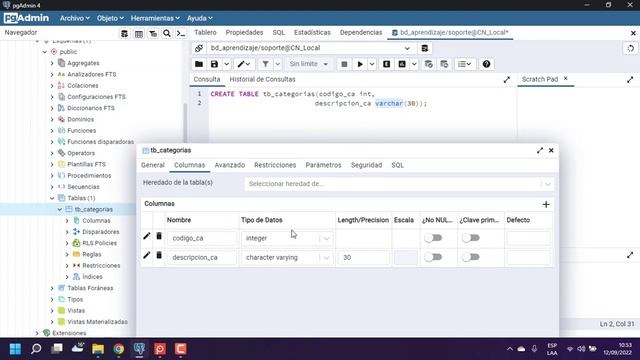Toggle primary key switch for descripcion_ca
640x360 pixels.
coord(471,257)
